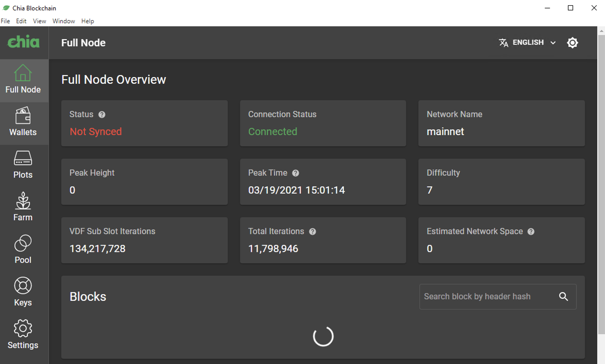Select the Pool sidebar icon
The image size is (605, 364).
click(x=23, y=249)
